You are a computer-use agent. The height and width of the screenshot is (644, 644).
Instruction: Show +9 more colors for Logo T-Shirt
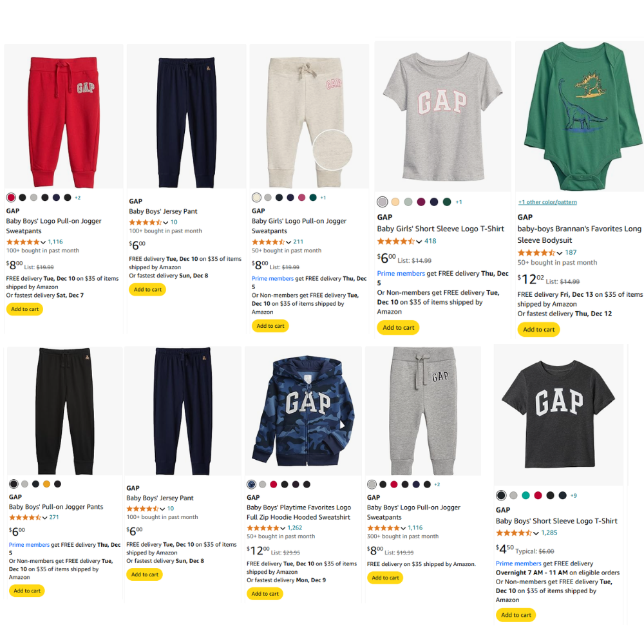[x=573, y=496]
